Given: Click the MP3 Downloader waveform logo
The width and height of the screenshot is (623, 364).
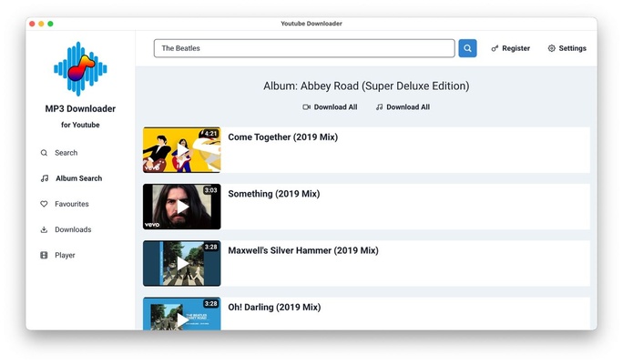Looking at the screenshot, I should click(x=80, y=68).
